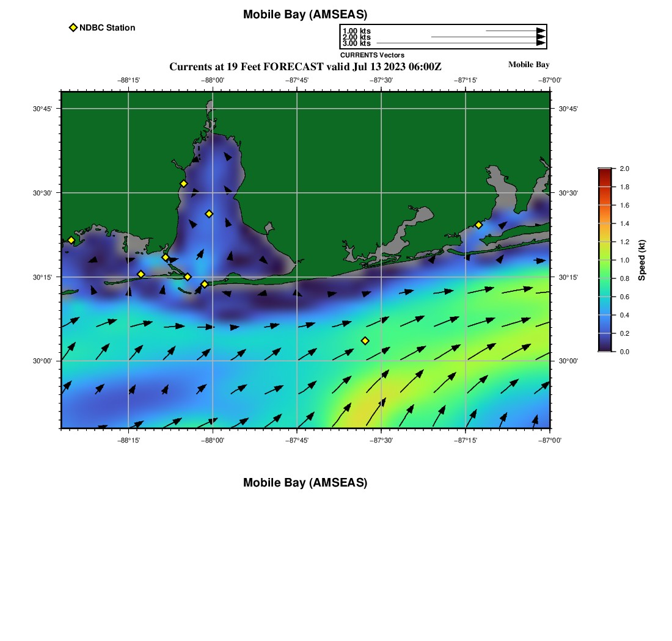The image size is (672, 641).
Task: Select the lowest station marker at Mobile Bay's mouth
Action: [205, 284]
